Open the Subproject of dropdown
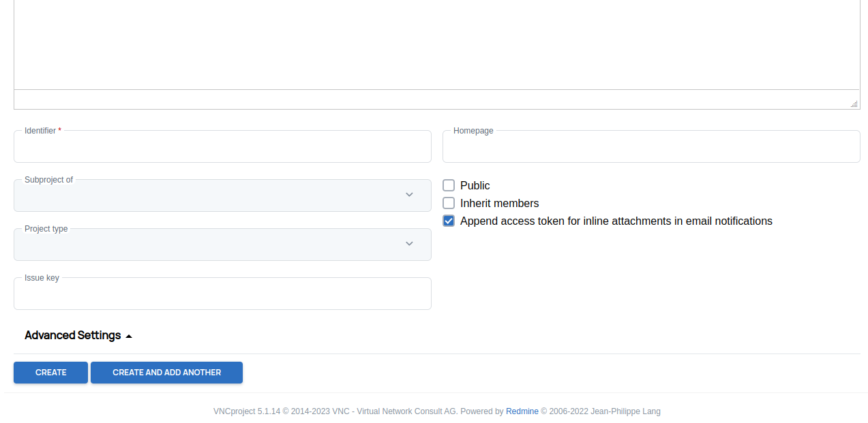Image resolution: width=868 pixels, height=423 pixels. pos(211,196)
